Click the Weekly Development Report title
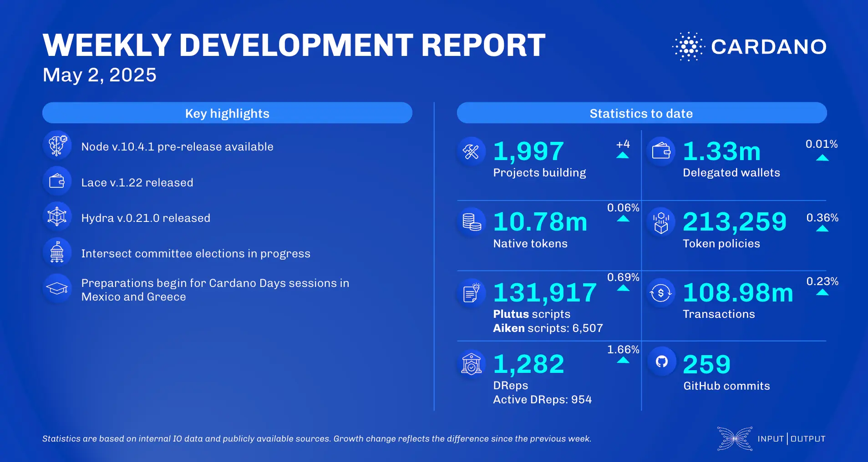The image size is (868, 462). click(x=294, y=45)
